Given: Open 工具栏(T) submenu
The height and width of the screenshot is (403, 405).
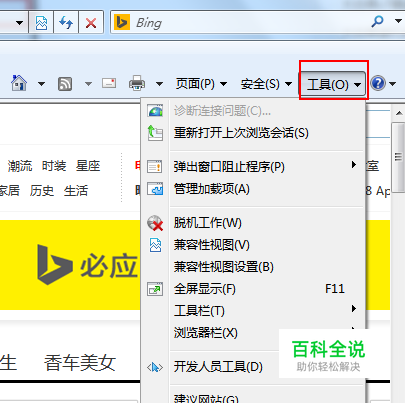Looking at the screenshot, I should [254, 311].
